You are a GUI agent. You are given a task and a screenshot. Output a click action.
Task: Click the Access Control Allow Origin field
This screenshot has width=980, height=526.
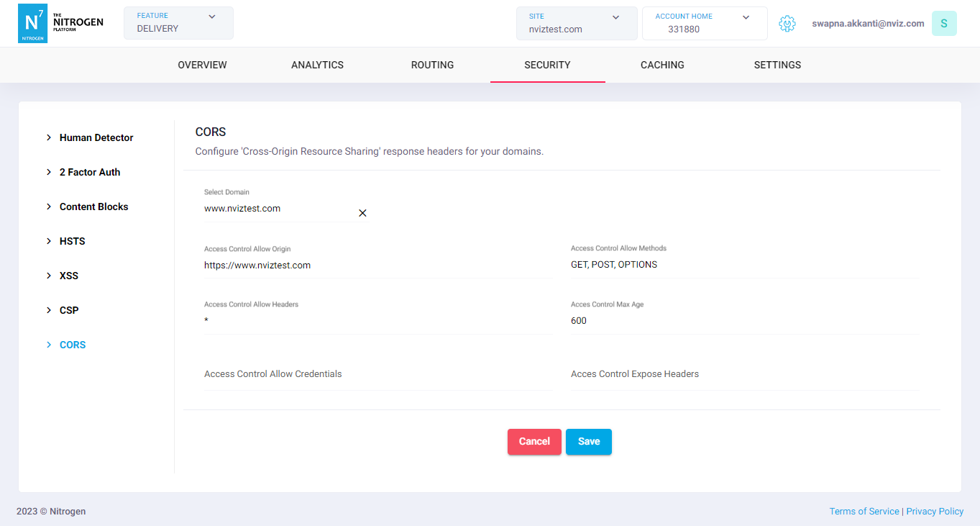tap(377, 266)
